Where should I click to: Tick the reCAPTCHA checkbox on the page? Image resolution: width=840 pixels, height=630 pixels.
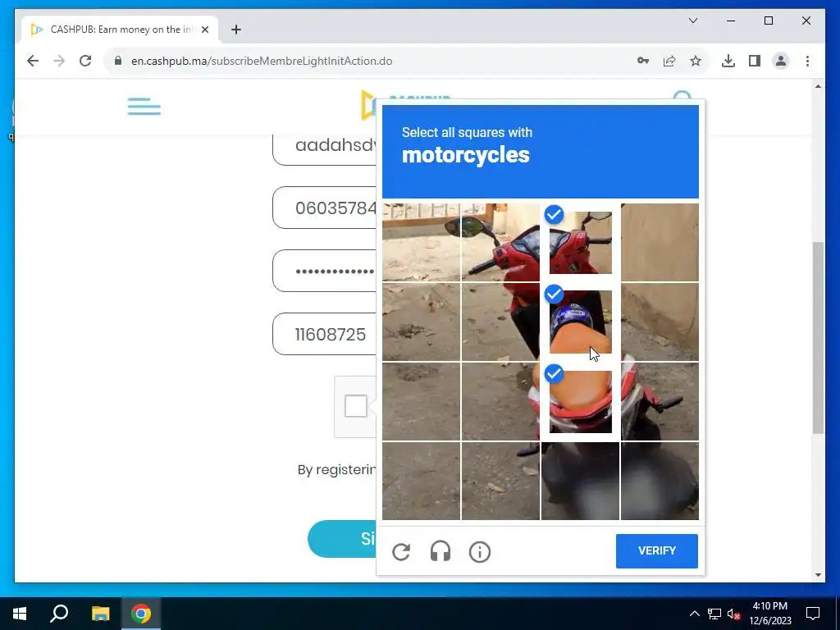click(x=356, y=406)
